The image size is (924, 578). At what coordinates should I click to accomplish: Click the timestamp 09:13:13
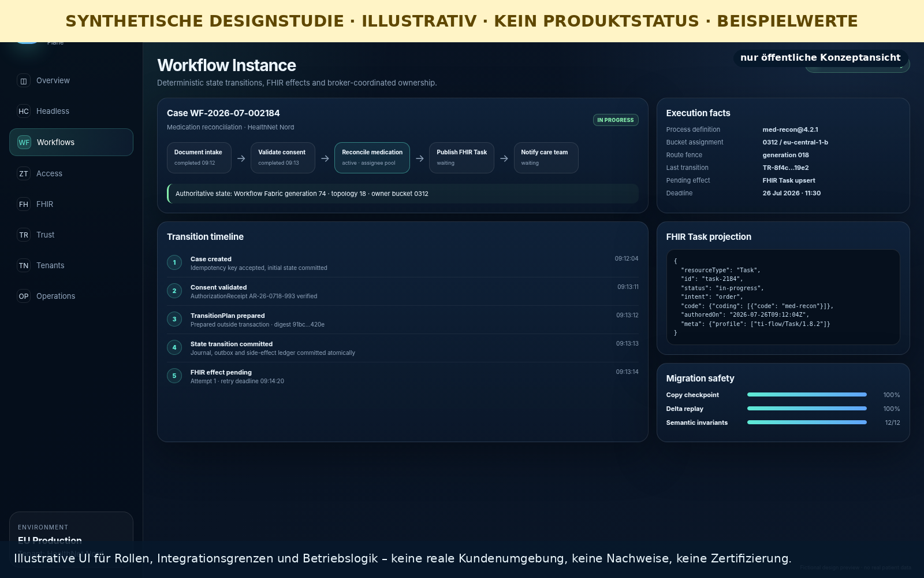[627, 343]
